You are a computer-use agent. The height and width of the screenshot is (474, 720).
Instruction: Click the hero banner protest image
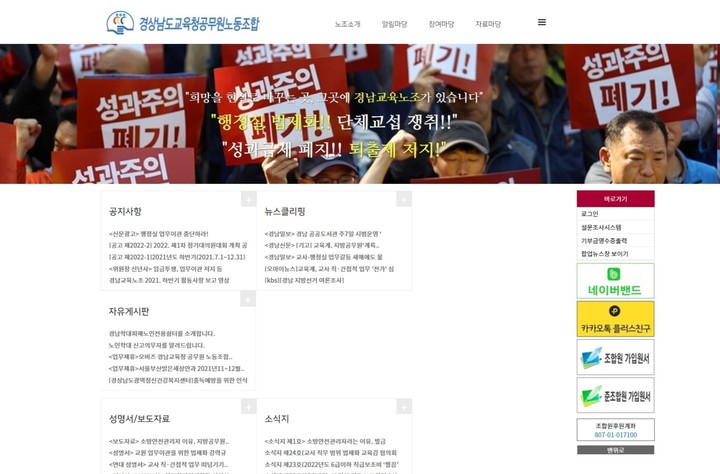pos(360,114)
